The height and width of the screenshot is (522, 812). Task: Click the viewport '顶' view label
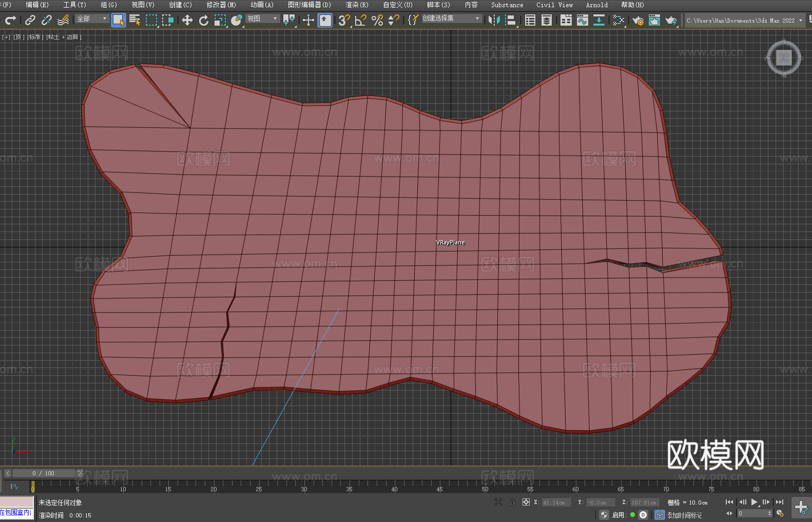click(x=18, y=37)
